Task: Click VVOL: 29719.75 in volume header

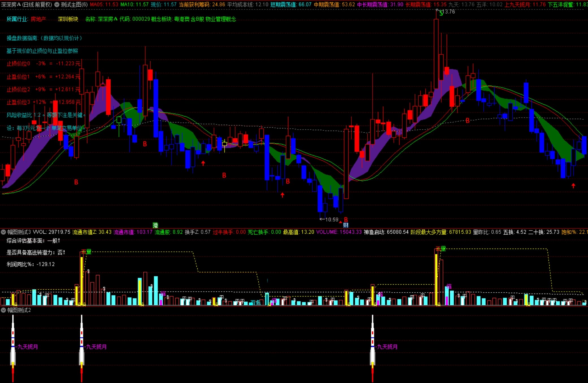Action: [x=51, y=232]
